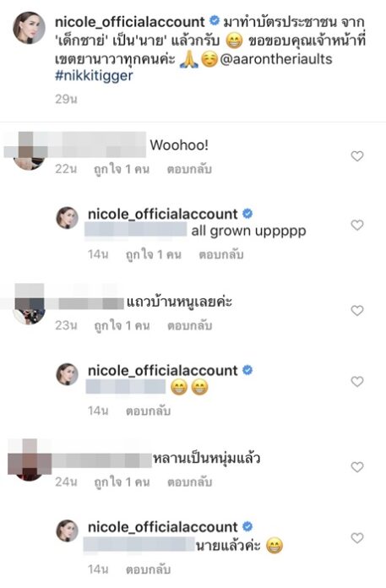The width and height of the screenshot is (386, 588).
Task: Reply to the "นายแล้วค่ะ" comment
Action: [148, 569]
